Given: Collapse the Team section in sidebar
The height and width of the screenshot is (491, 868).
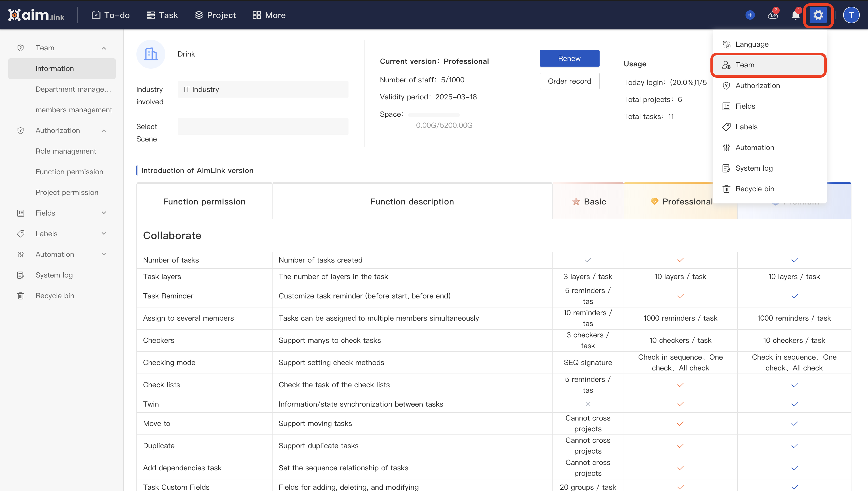Looking at the screenshot, I should [104, 47].
